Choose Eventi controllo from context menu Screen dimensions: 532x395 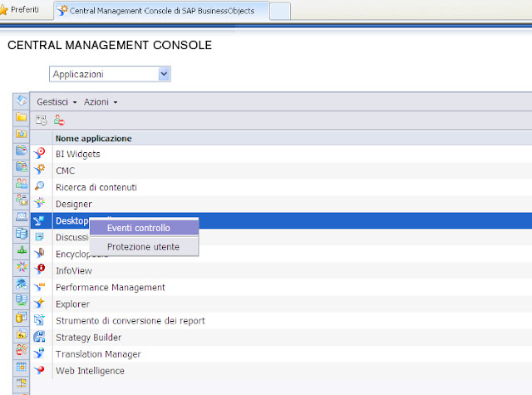tap(144, 228)
